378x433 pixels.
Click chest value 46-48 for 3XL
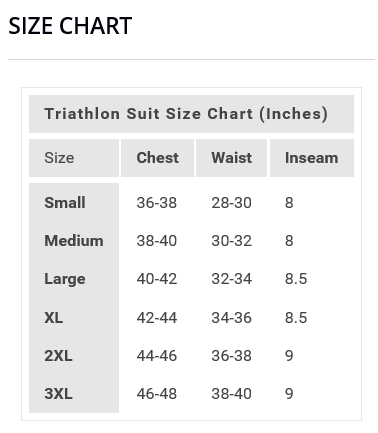click(157, 394)
